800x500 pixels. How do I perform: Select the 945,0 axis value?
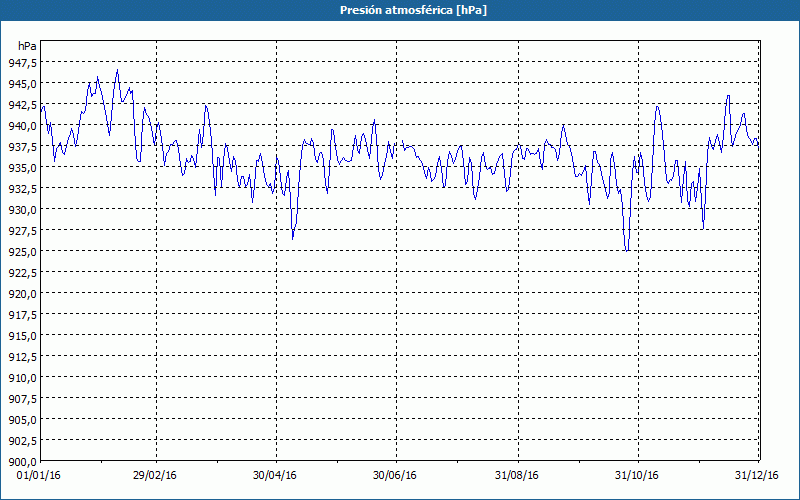[x=22, y=83]
